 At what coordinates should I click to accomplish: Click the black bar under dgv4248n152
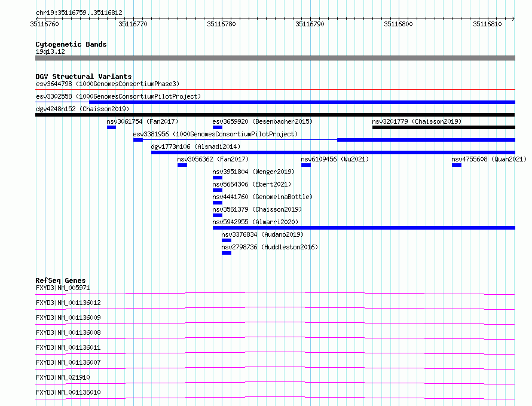point(275,115)
